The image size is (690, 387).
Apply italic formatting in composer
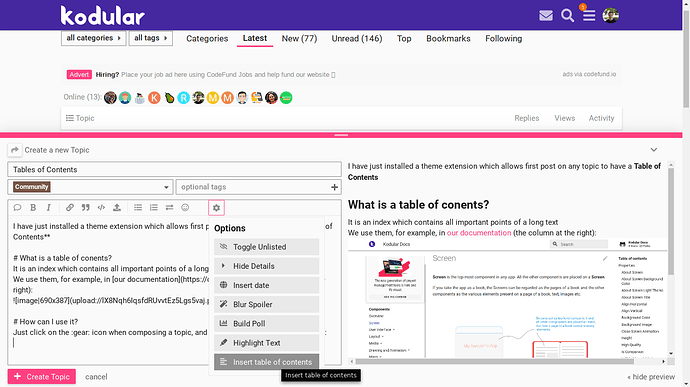point(48,207)
